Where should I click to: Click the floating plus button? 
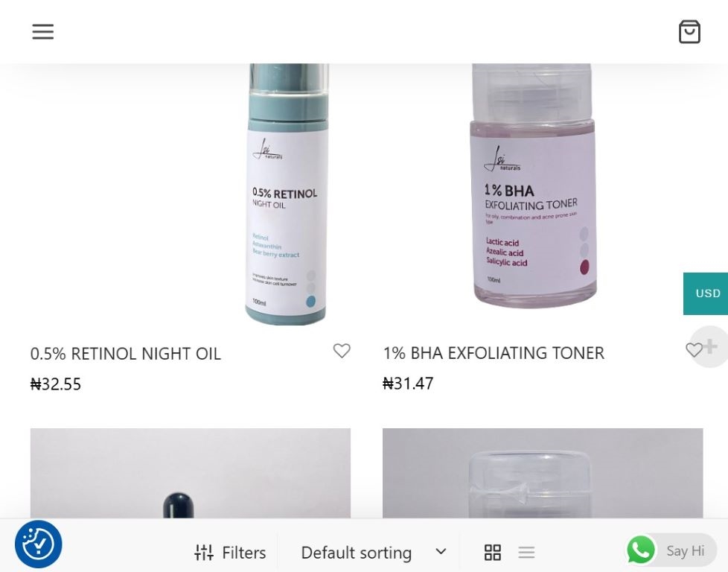pyautogui.click(x=710, y=346)
